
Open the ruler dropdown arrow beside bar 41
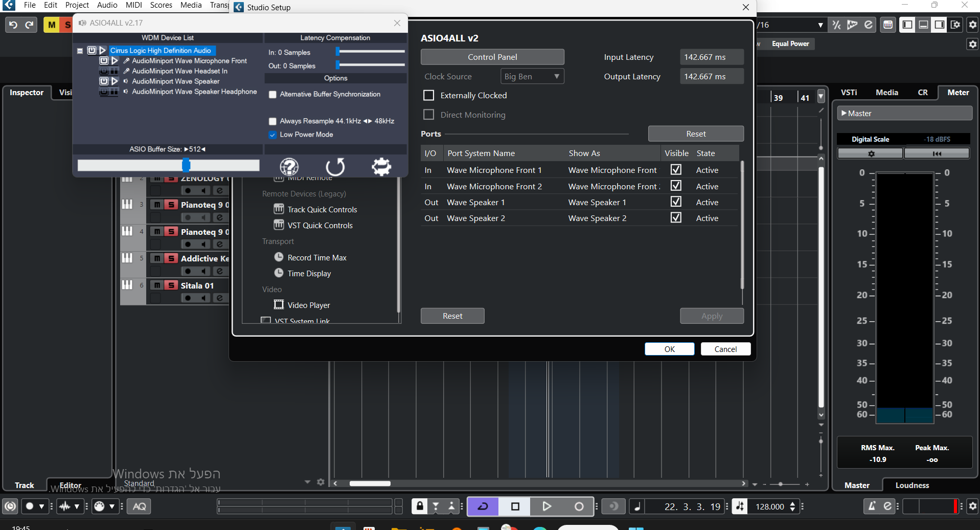pos(821,97)
